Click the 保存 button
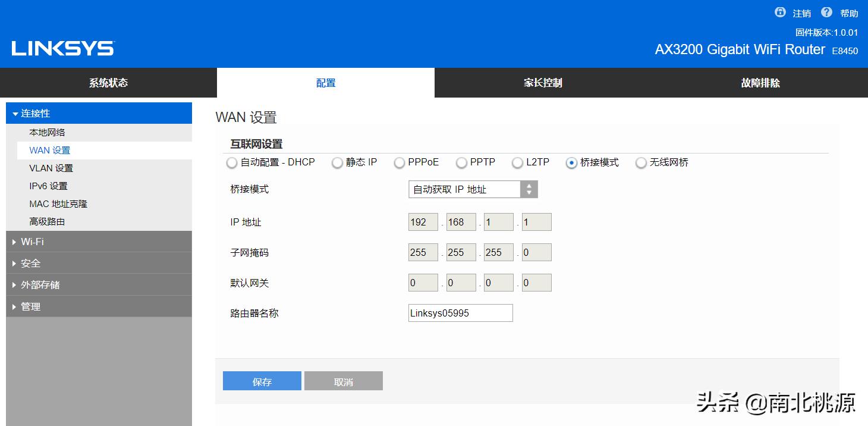868x426 pixels. (x=262, y=381)
